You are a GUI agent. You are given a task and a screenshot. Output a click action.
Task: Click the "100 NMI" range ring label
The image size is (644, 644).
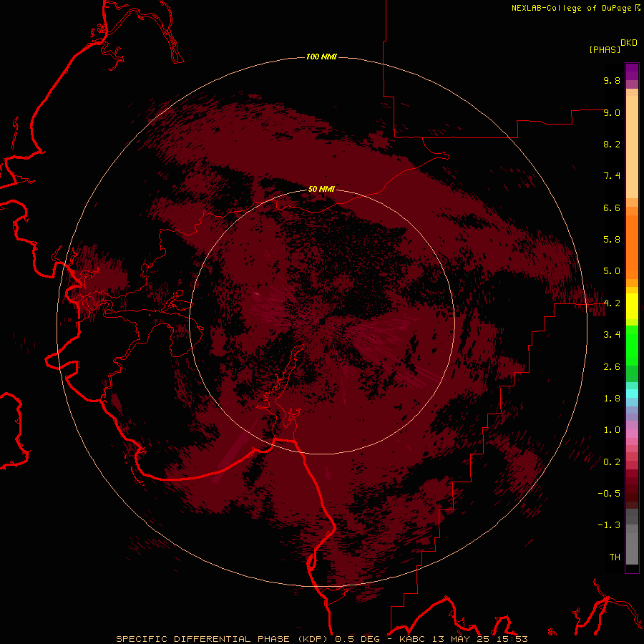[x=321, y=57]
